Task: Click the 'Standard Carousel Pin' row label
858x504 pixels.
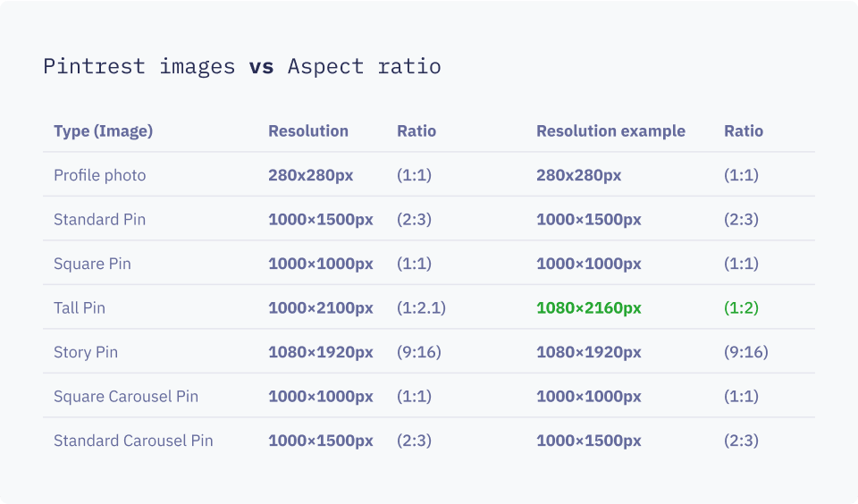Action: point(133,441)
